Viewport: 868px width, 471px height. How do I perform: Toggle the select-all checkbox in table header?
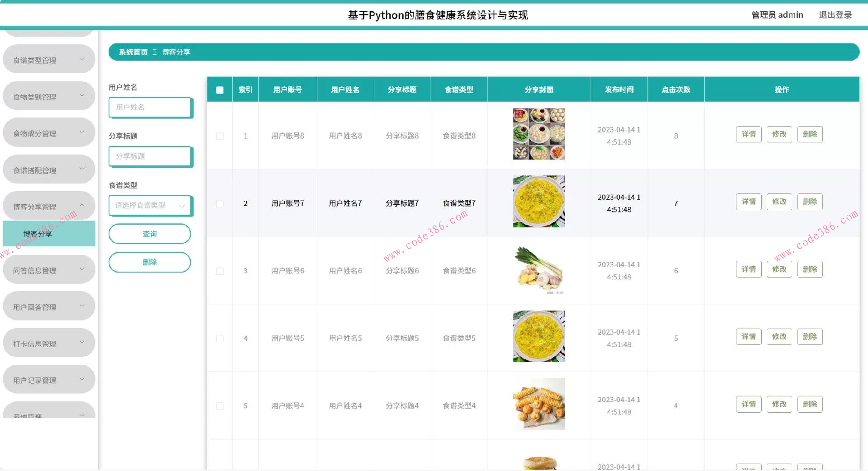220,90
